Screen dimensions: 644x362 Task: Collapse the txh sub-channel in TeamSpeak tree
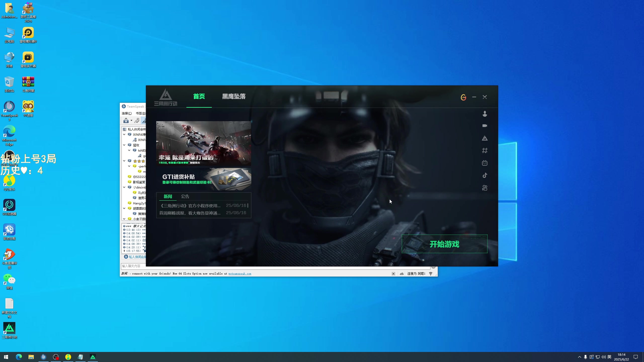tap(129, 150)
